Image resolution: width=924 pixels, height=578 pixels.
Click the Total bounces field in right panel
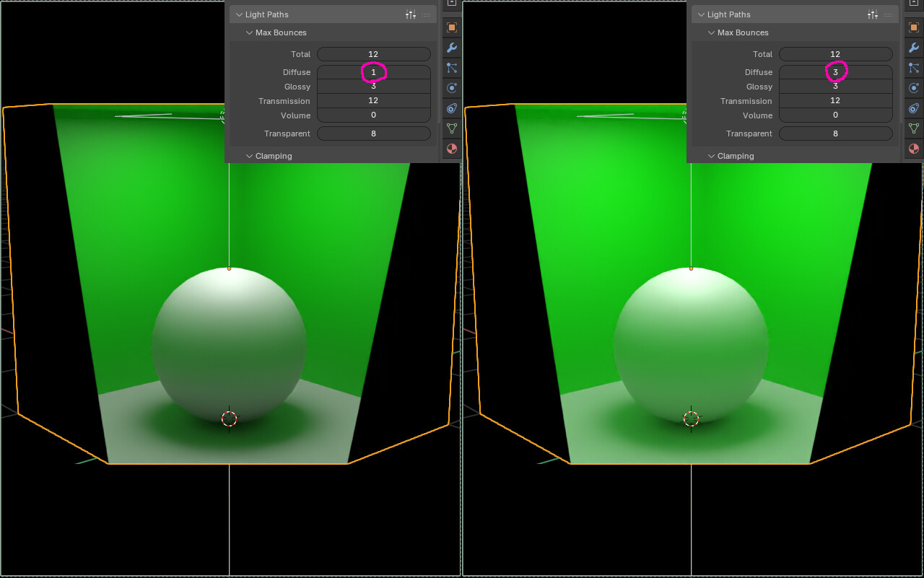(836, 54)
